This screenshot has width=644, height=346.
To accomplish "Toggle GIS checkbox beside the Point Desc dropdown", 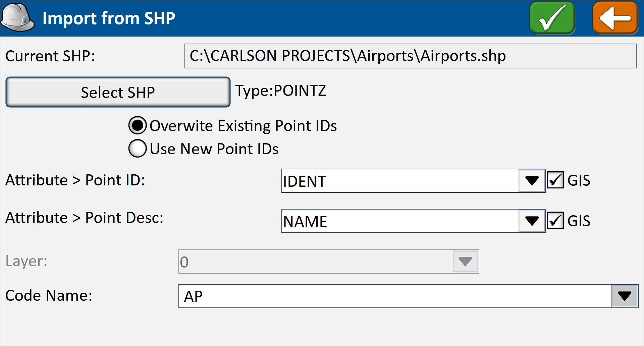I will pyautogui.click(x=555, y=220).
